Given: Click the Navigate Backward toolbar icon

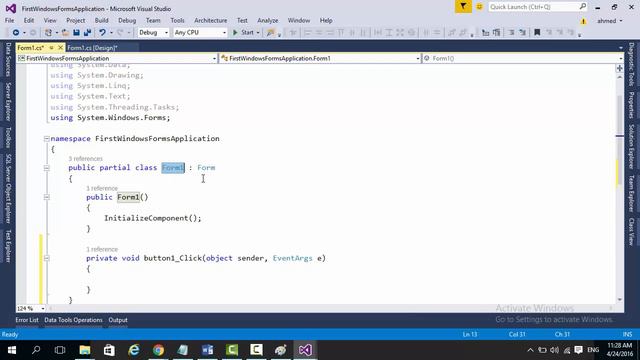Looking at the screenshot, I should click(x=16, y=33).
